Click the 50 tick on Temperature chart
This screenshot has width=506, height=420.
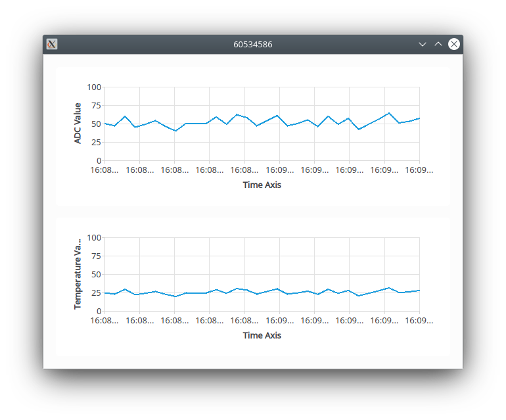(96, 275)
